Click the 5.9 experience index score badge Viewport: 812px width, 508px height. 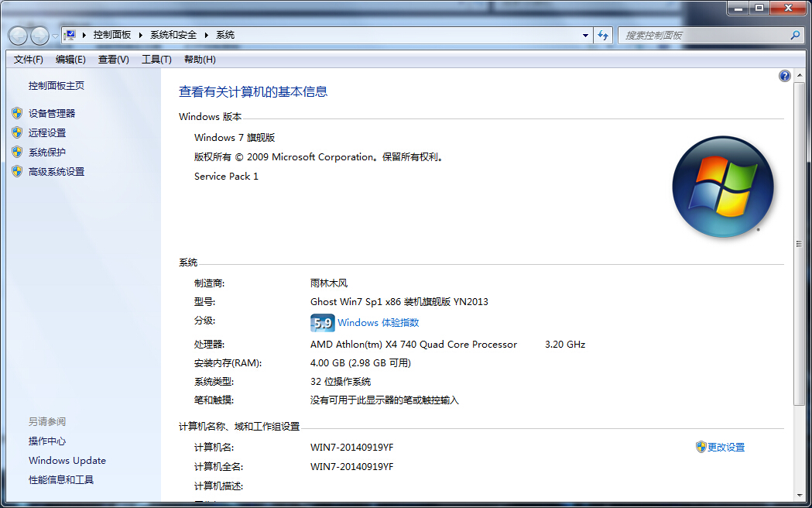click(x=322, y=323)
